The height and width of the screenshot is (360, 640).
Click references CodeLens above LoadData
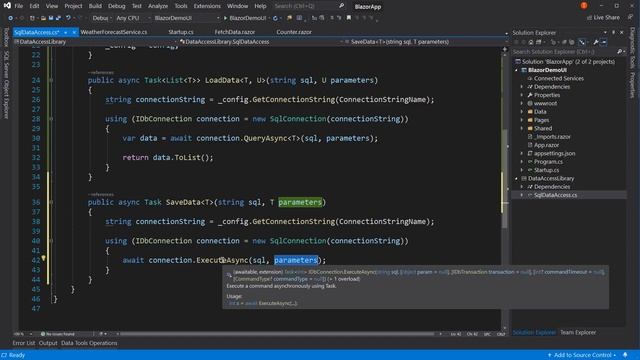tap(101, 72)
